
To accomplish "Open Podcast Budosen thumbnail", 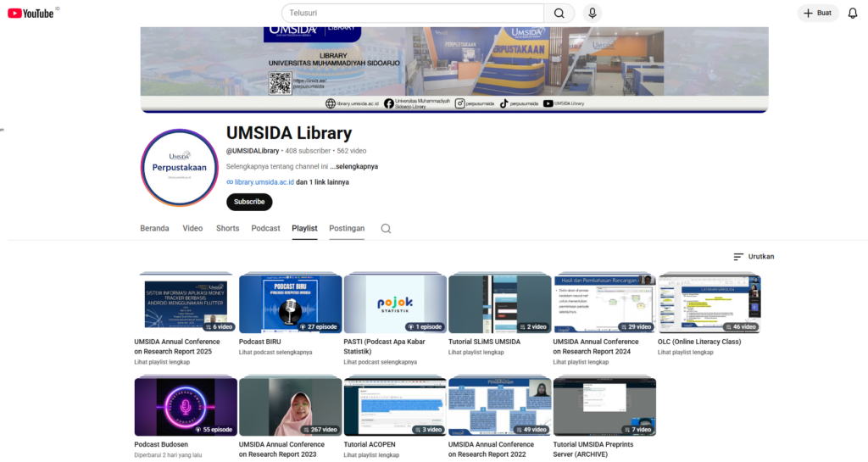I will 186,407.
